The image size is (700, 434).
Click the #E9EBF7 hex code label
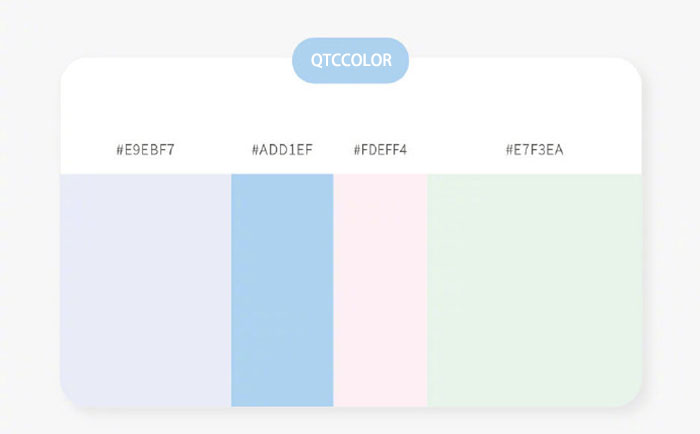tap(145, 151)
